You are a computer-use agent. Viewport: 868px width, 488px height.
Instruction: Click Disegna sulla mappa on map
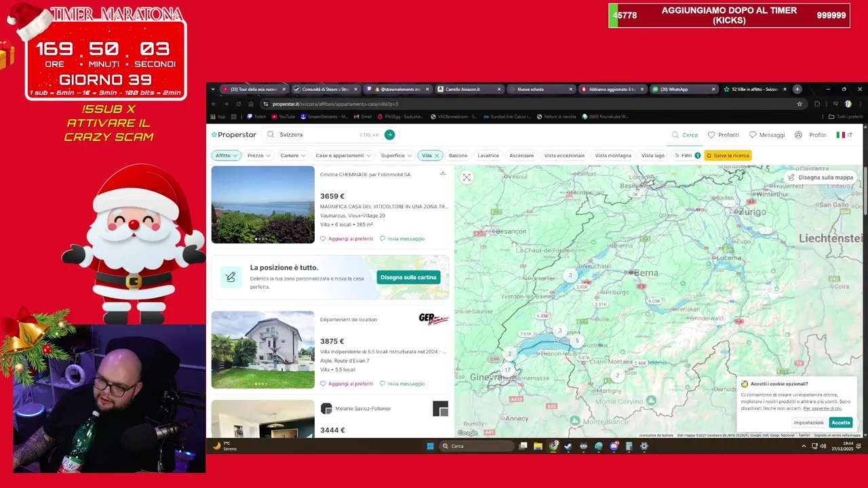pos(821,178)
